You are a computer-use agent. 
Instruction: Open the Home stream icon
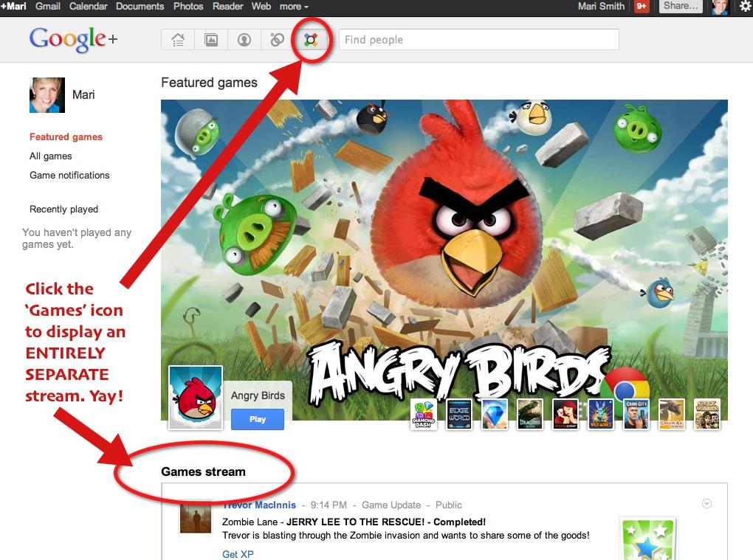click(178, 39)
